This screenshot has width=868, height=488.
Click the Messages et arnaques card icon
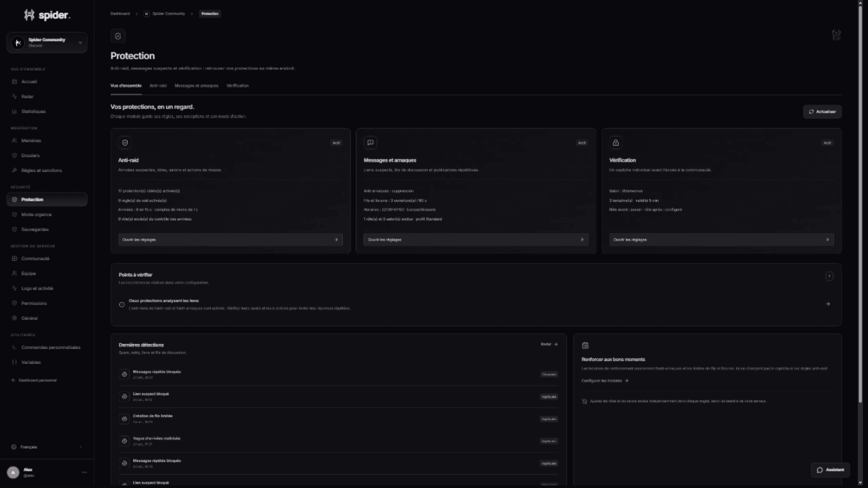click(370, 143)
